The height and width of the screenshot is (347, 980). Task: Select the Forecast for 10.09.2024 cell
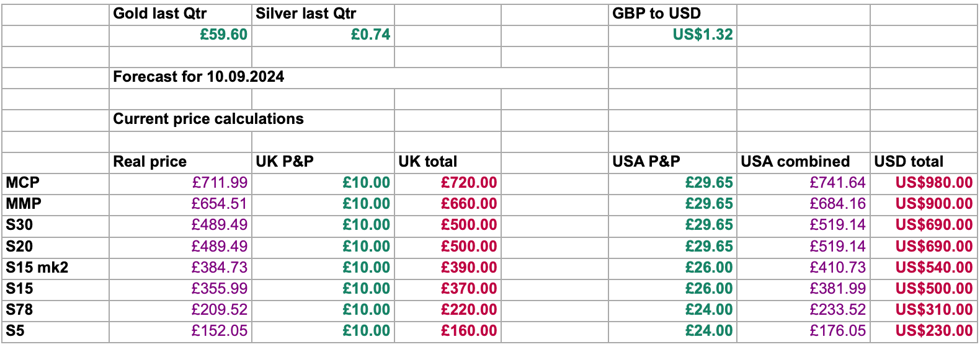click(198, 77)
